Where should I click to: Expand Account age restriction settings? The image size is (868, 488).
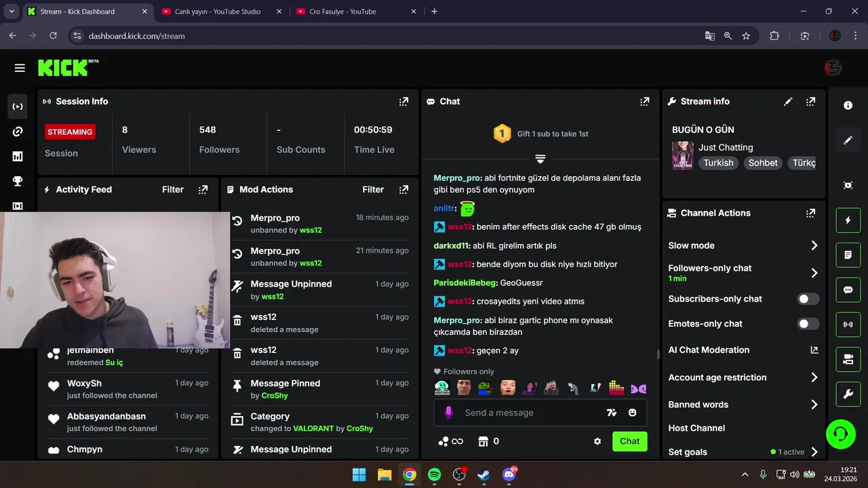pos(814,378)
